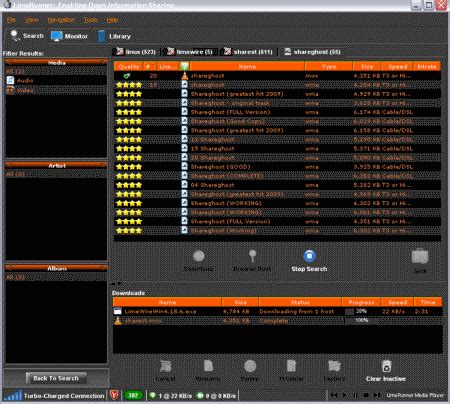Click the 100% progress bar of completed download
This screenshot has width=450, height=404.
pos(361,321)
